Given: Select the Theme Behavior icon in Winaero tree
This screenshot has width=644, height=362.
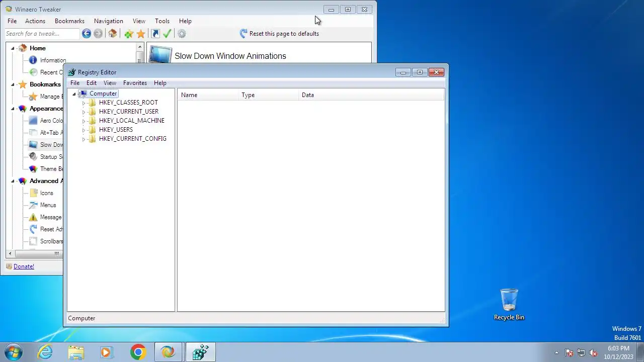Looking at the screenshot, I should (x=33, y=169).
